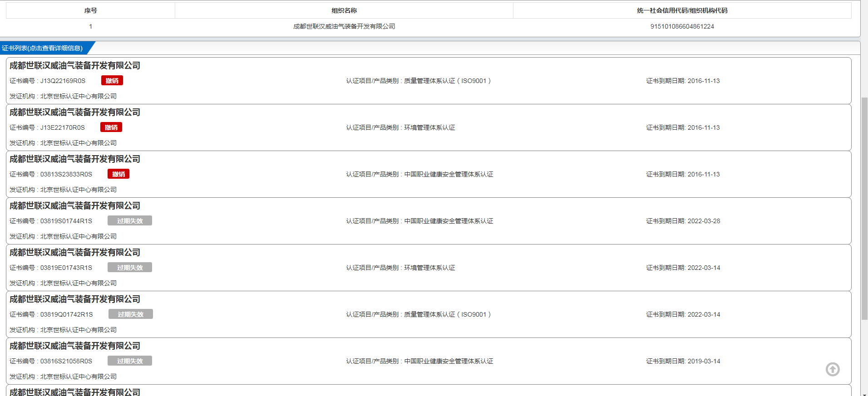Open company title of 03816S21058R0S card
This screenshot has height=396, width=868.
pos(75,346)
